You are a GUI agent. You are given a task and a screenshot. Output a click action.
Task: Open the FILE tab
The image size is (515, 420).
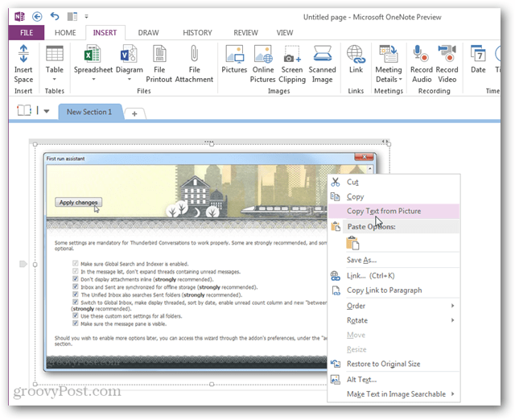pos(27,33)
